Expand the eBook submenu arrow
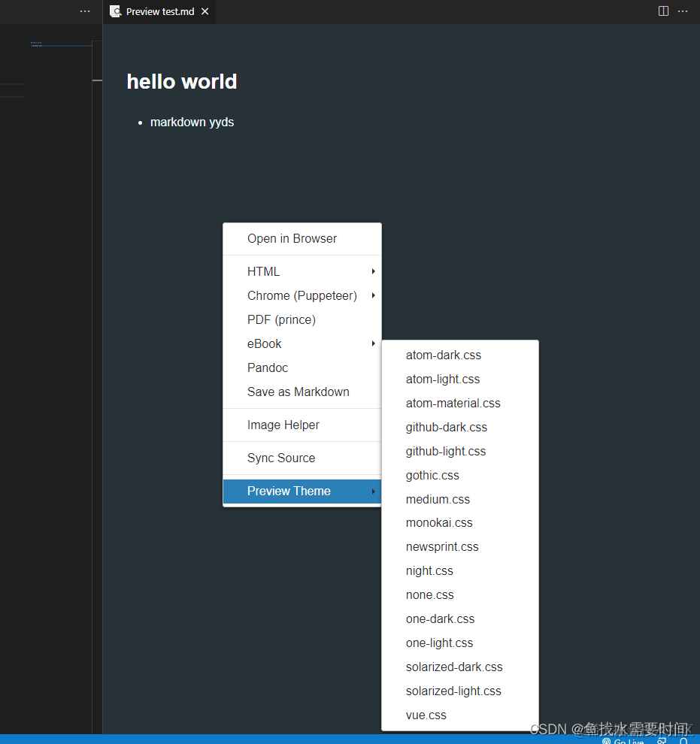This screenshot has width=700, height=744. point(374,343)
